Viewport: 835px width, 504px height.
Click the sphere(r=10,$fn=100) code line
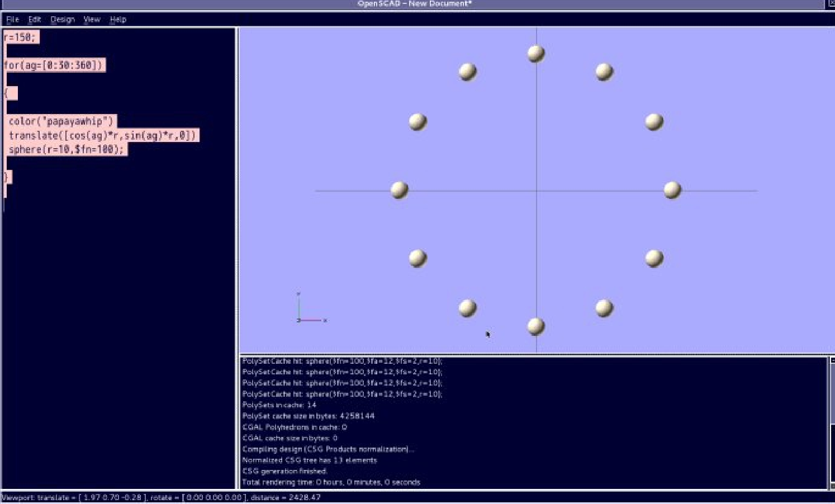(x=66, y=149)
